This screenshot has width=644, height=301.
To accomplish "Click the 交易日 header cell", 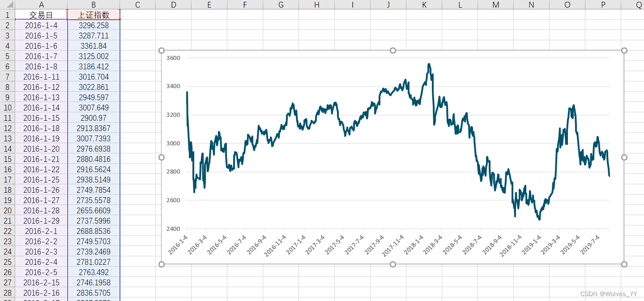I will point(41,15).
